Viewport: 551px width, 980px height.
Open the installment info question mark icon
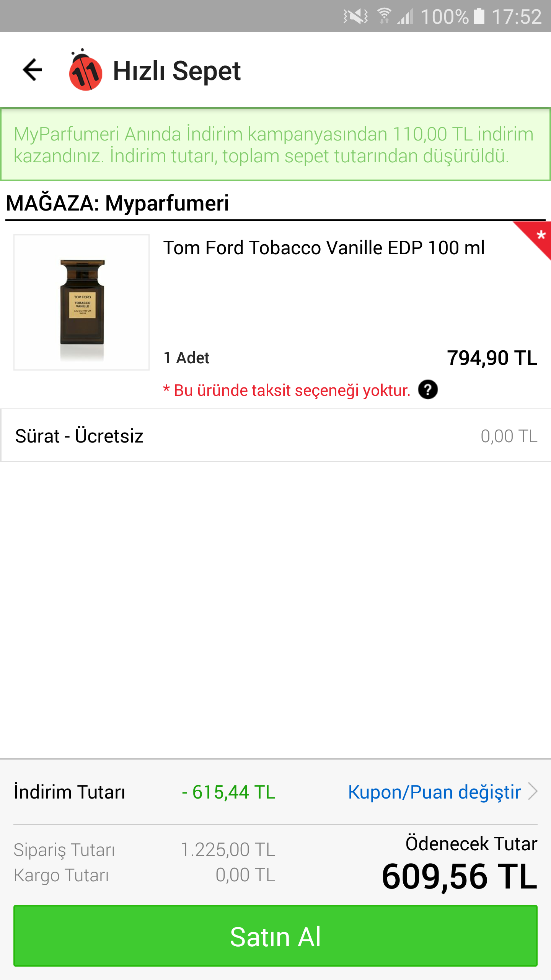(427, 390)
